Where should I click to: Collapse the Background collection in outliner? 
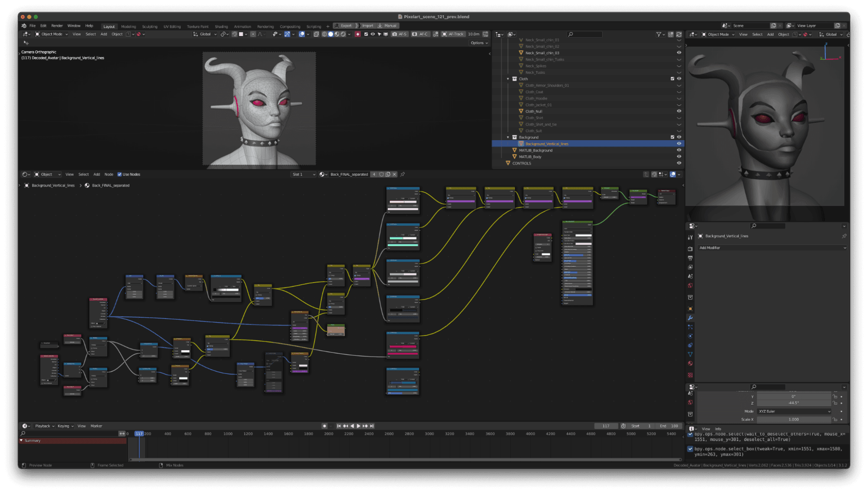(x=508, y=138)
